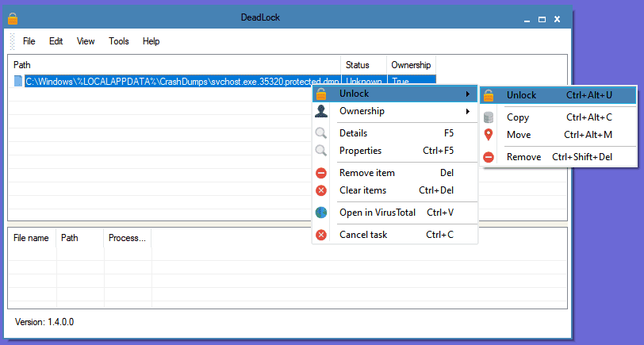
Task: Click the red X icon beside Cancel task
Action: click(x=321, y=235)
